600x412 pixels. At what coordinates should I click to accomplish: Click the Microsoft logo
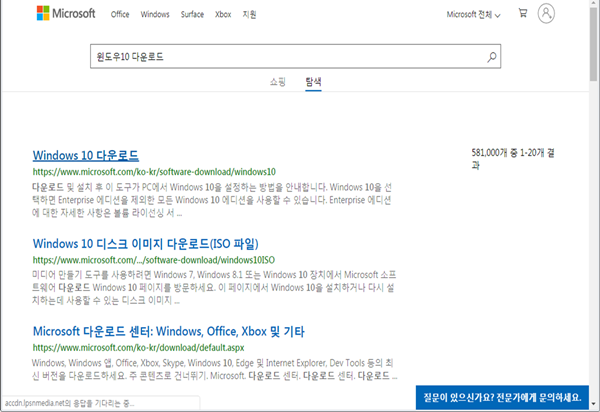(66, 13)
